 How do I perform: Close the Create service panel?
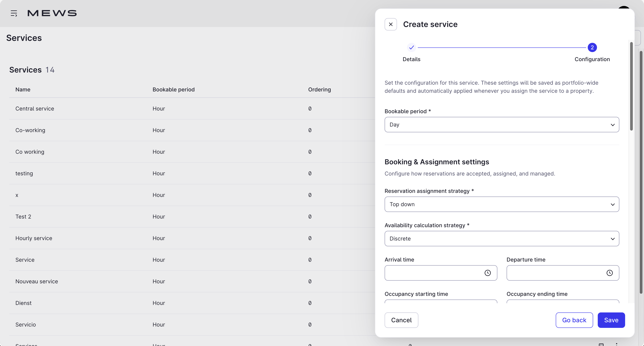390,24
